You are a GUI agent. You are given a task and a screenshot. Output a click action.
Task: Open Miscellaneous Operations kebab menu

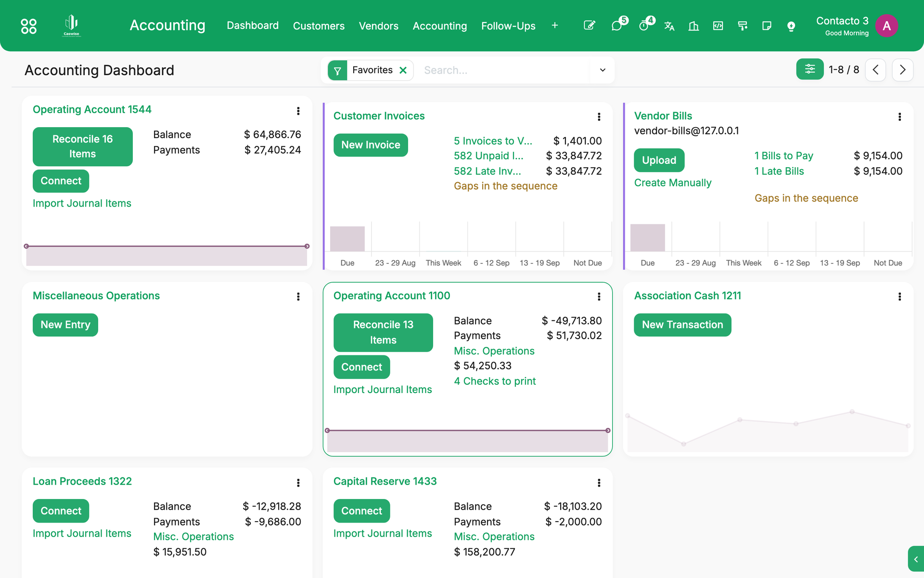pos(298,297)
